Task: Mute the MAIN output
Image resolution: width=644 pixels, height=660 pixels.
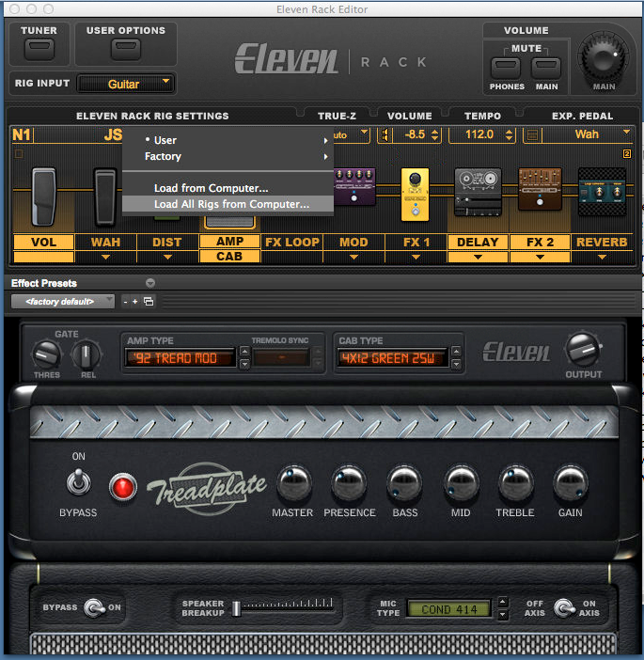Action: click(x=546, y=69)
